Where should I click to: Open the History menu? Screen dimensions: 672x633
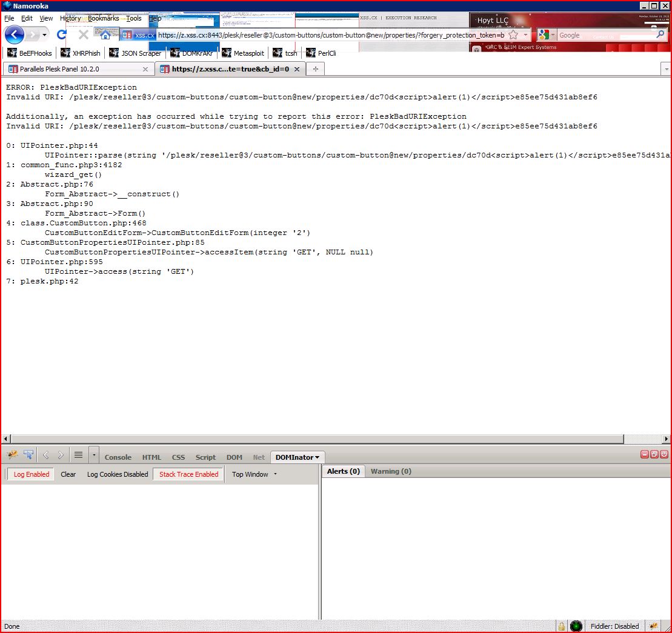[x=70, y=18]
